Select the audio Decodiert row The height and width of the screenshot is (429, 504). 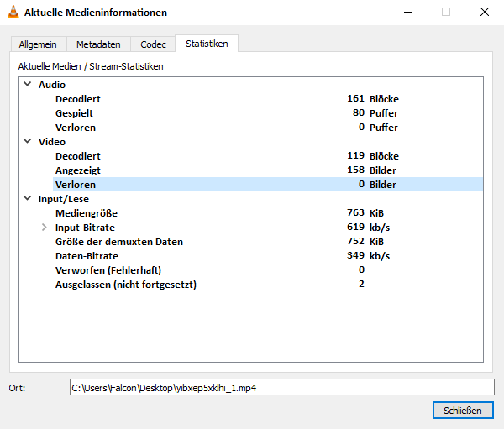click(78, 99)
